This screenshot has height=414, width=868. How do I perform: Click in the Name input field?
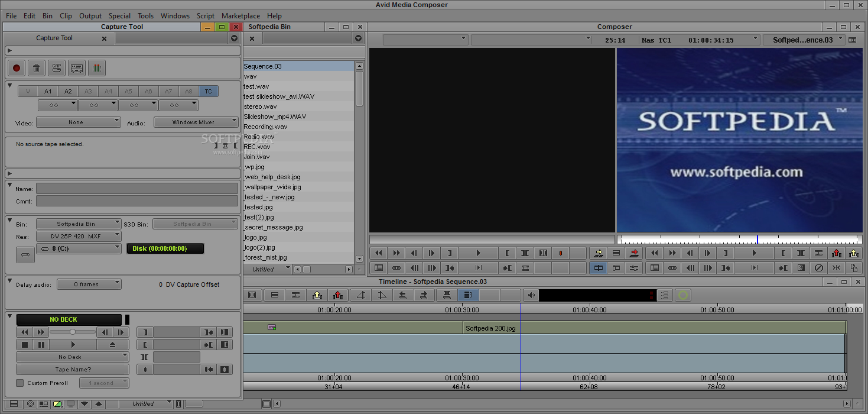point(137,189)
